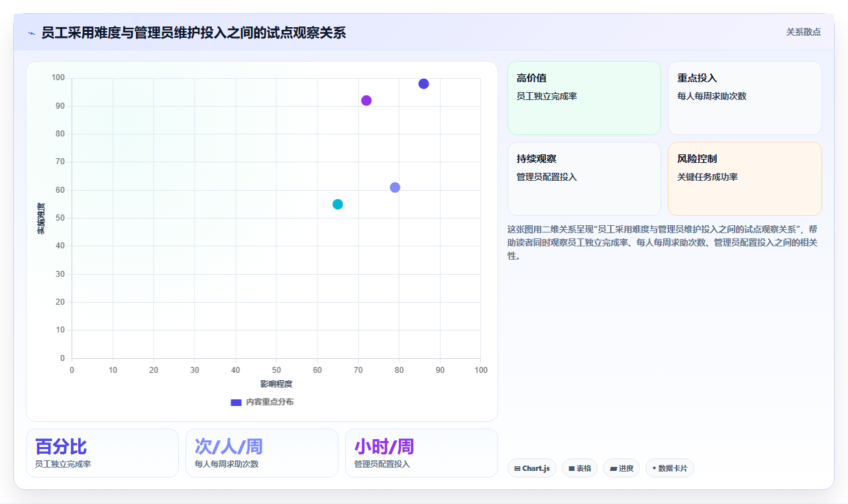
Task: Click 关键任务成功率 text in 风险控制 card
Action: (707, 177)
